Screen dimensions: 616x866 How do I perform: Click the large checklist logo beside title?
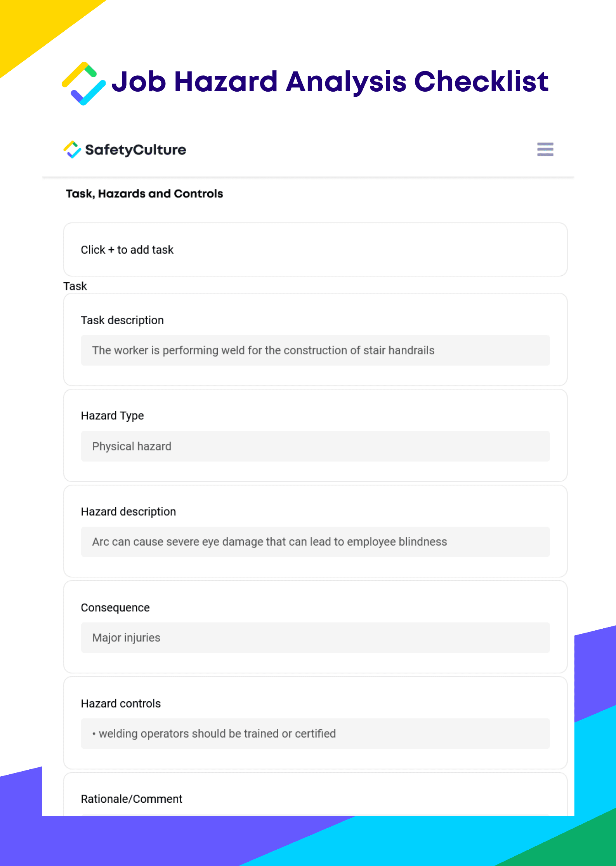[83, 83]
